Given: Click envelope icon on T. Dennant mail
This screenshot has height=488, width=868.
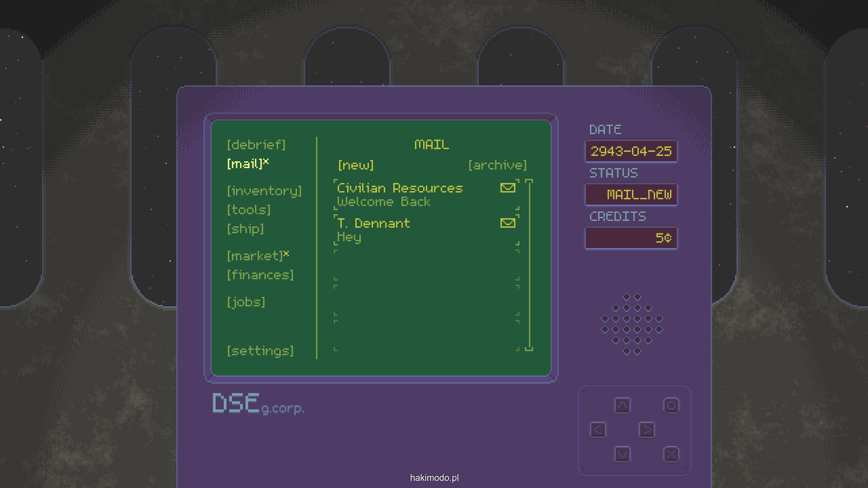Looking at the screenshot, I should 508,223.
